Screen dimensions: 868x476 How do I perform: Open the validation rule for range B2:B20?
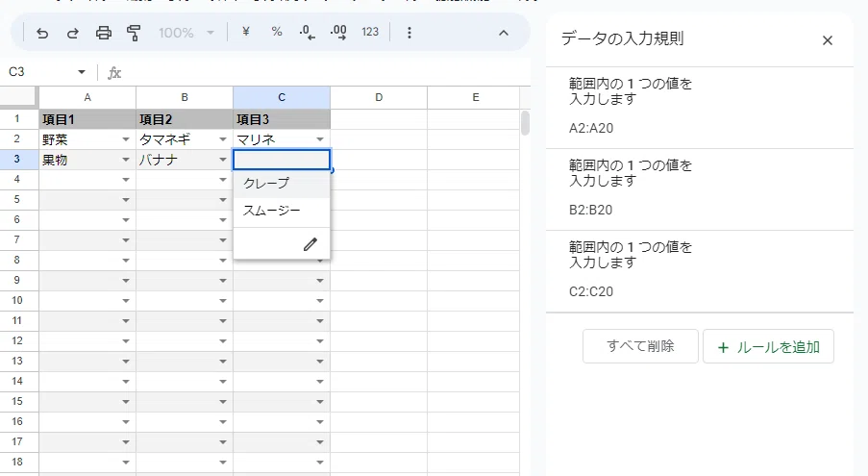[x=700, y=189]
